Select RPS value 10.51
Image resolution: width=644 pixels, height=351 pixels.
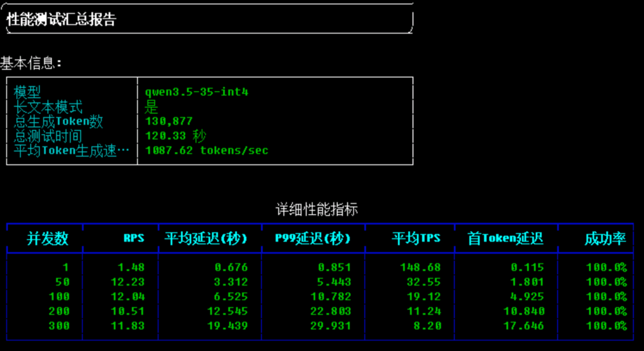point(128,311)
